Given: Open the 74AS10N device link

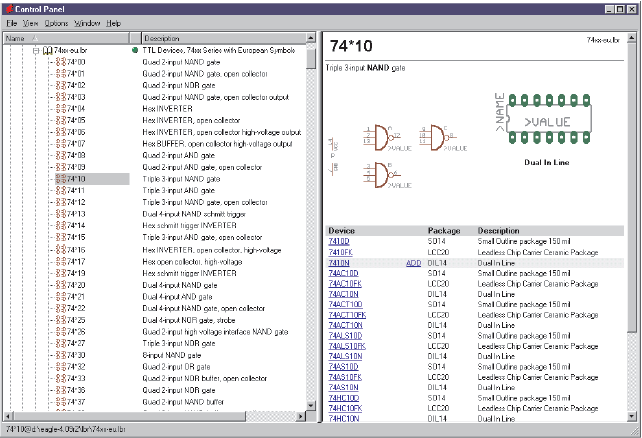Looking at the screenshot, I should pyautogui.click(x=343, y=387).
